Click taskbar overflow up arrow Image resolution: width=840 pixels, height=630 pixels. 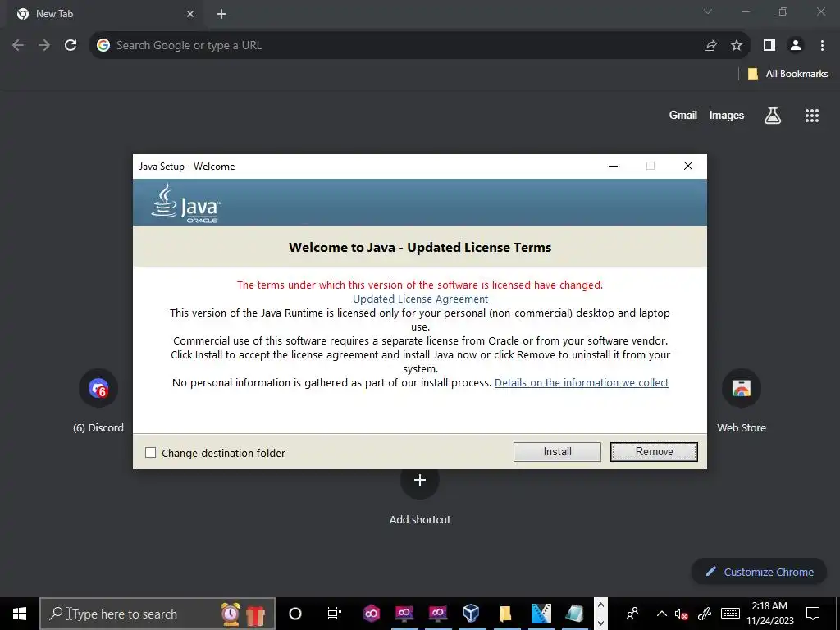coord(600,605)
